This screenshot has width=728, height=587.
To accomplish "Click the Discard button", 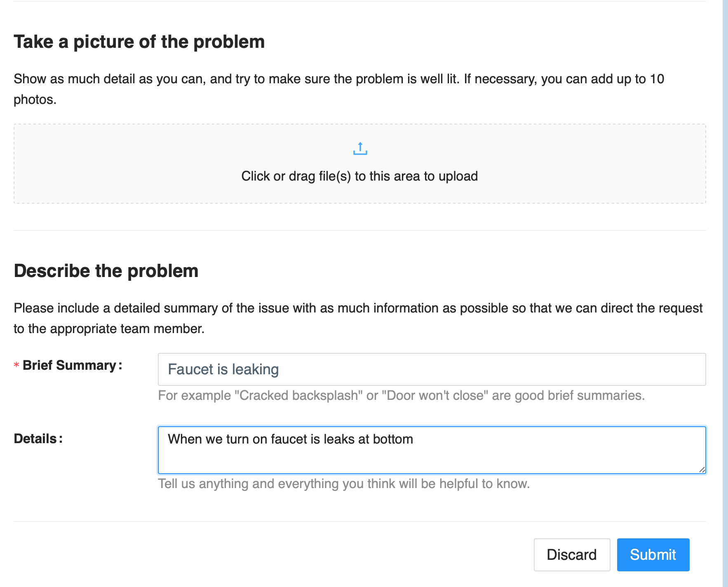I will pyautogui.click(x=572, y=555).
